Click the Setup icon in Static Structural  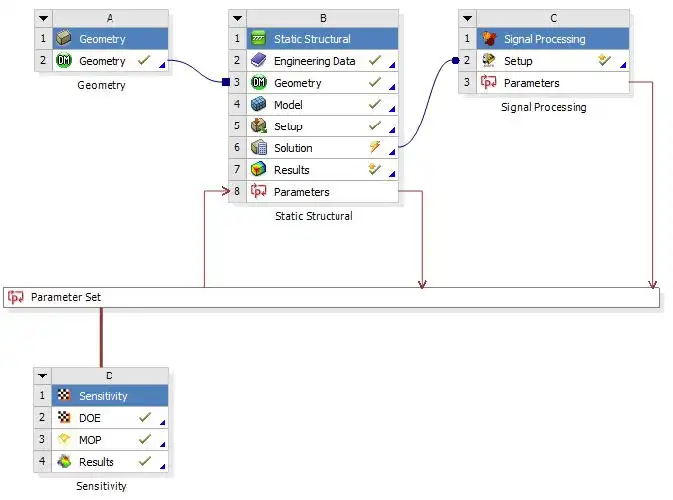coord(259,126)
